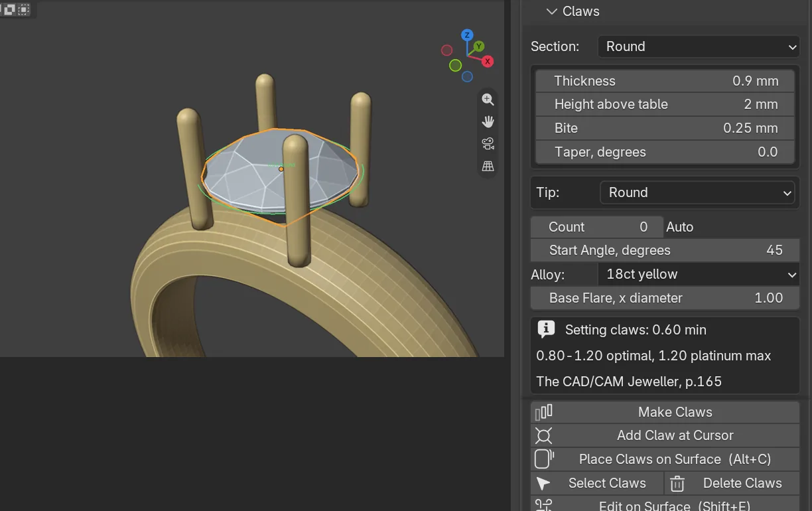Click the blue Z axis on gizmo

(x=467, y=35)
